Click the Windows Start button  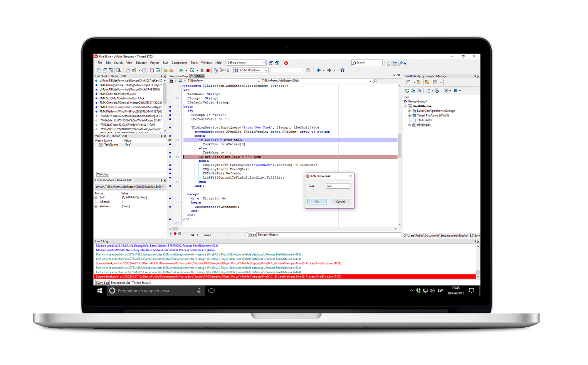coord(100,291)
